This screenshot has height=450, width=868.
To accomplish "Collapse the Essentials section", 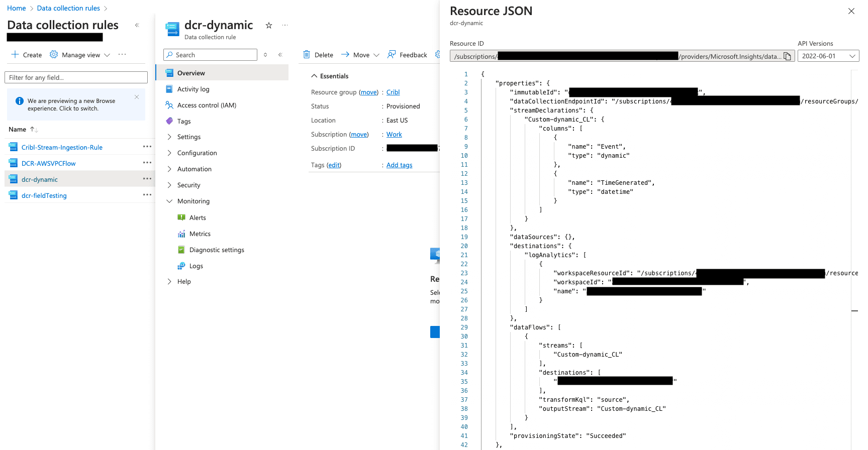I will (315, 76).
